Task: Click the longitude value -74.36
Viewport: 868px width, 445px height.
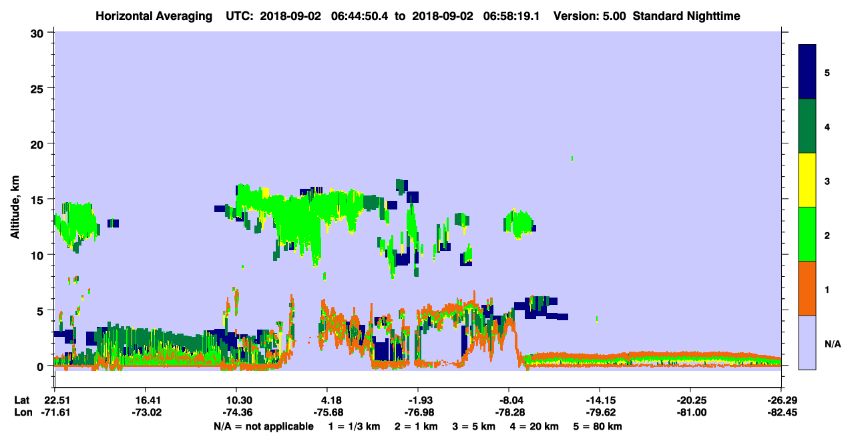Action: tap(236, 412)
